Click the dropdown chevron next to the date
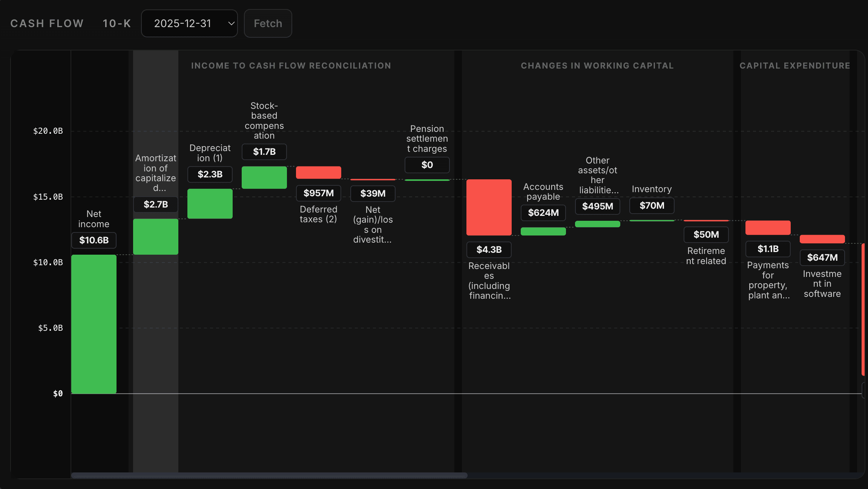 [230, 23]
